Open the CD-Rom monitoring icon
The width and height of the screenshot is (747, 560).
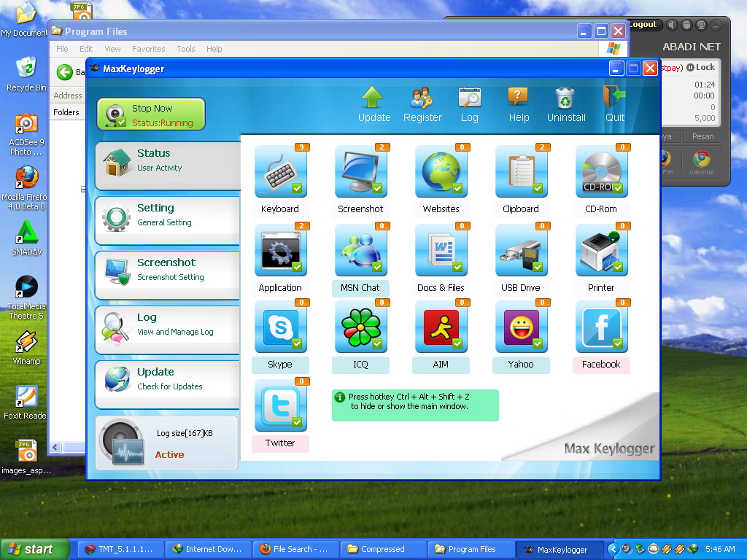tap(602, 171)
